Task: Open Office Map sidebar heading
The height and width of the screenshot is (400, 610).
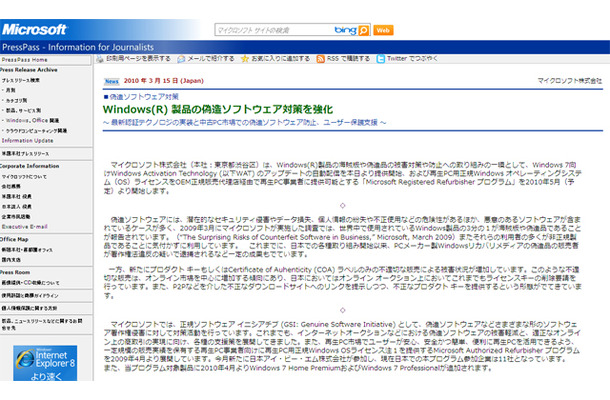Action: (14, 239)
